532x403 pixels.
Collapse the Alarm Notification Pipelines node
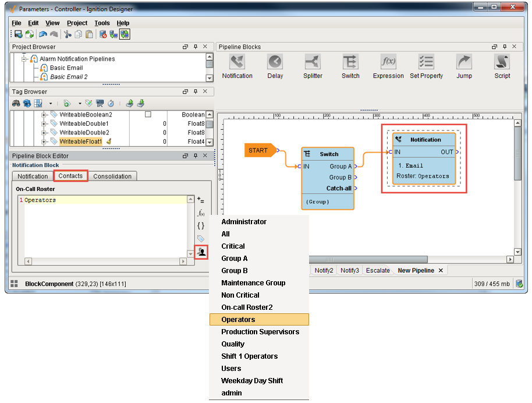[24, 59]
